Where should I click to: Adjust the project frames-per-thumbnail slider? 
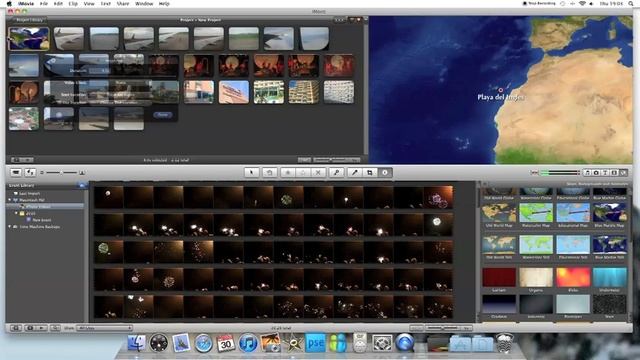[337, 160]
